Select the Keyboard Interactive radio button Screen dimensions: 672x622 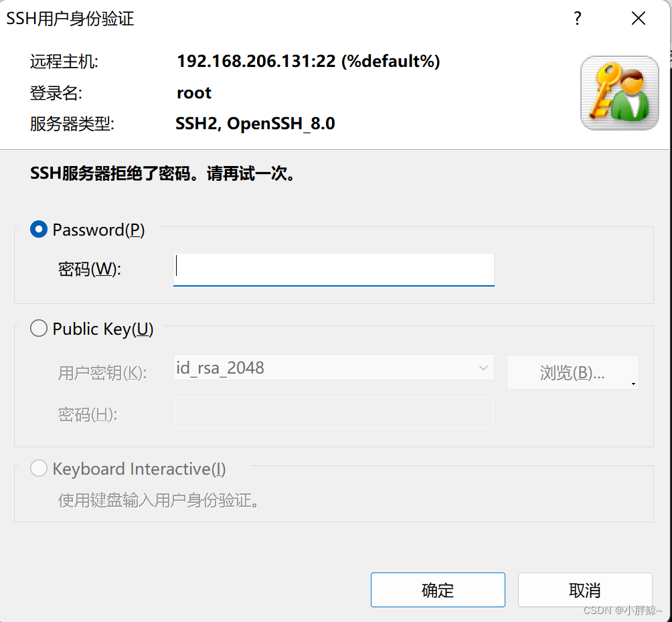point(39,469)
